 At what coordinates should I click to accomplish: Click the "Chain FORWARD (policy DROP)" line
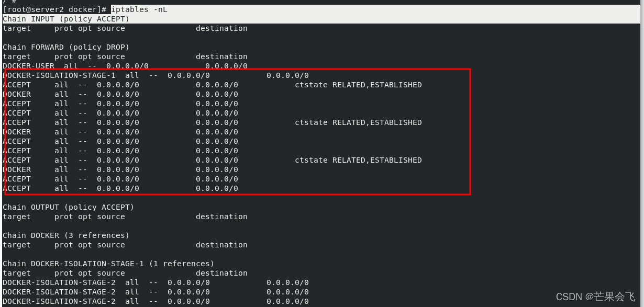coord(66,47)
